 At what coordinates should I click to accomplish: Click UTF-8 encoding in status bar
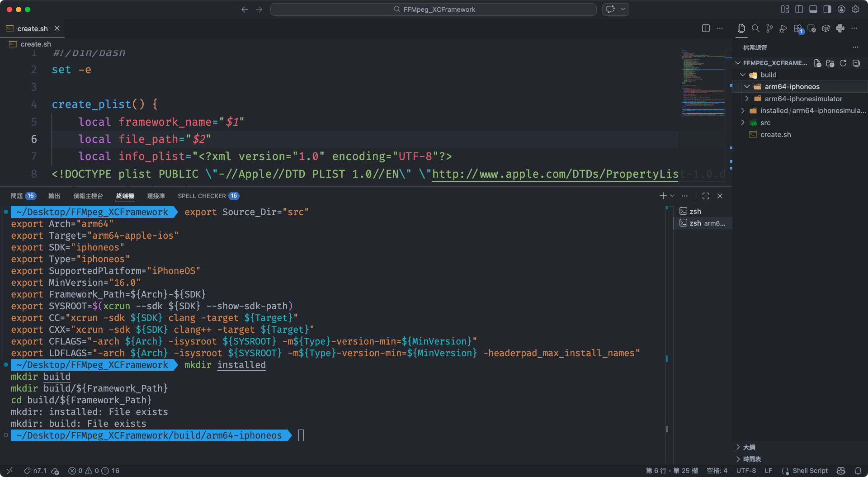pyautogui.click(x=746, y=471)
